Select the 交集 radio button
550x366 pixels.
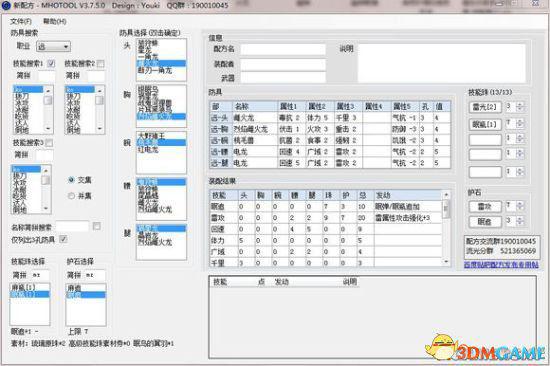click(72, 180)
